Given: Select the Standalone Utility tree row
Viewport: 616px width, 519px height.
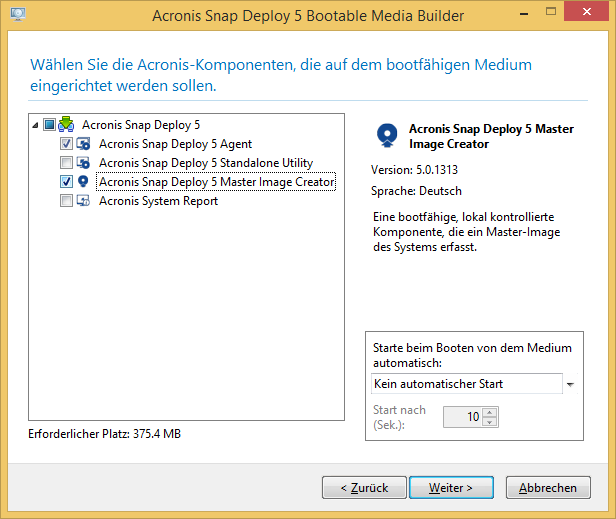Looking at the screenshot, I should coord(206,163).
